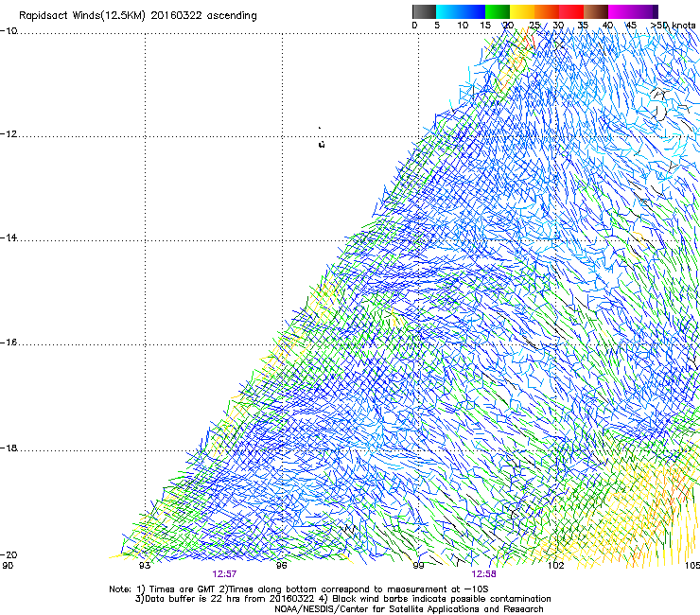Click the '96' longitude axis label
Screen dimensions: 700x615
tap(281, 566)
